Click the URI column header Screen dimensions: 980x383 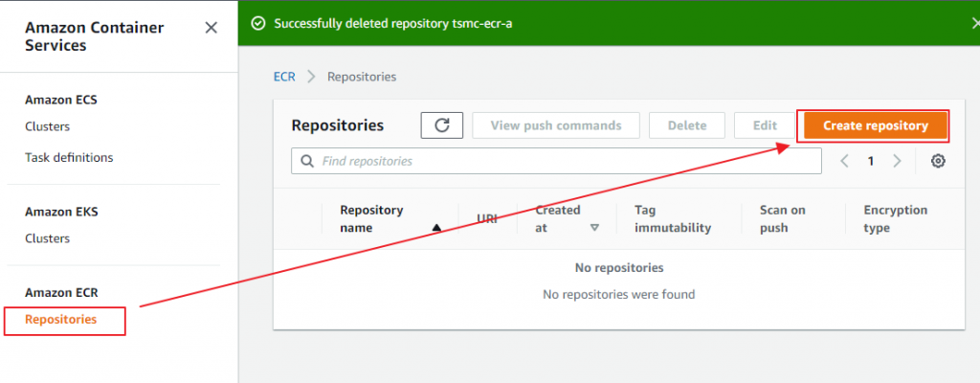pyautogui.click(x=487, y=219)
